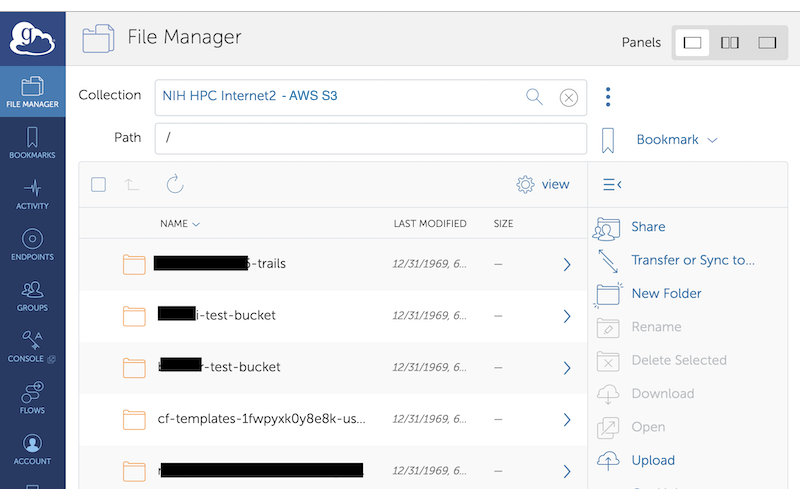Open the Activity sidebar section

click(x=32, y=194)
